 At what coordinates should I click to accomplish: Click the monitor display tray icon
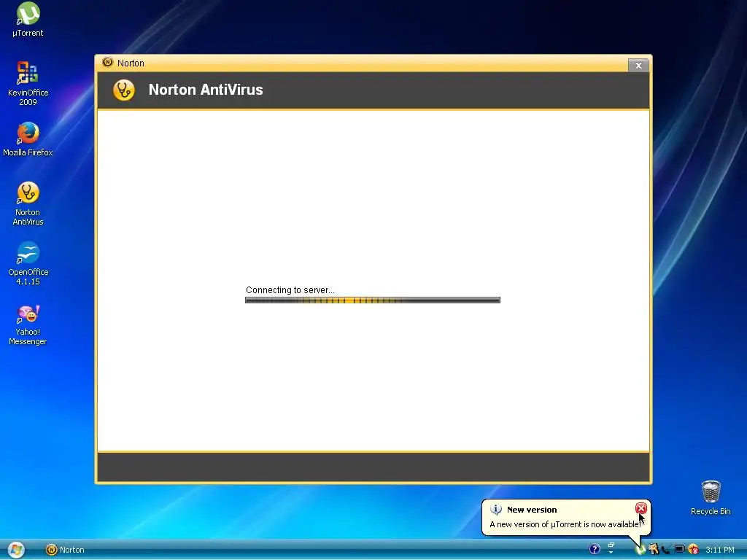680,548
